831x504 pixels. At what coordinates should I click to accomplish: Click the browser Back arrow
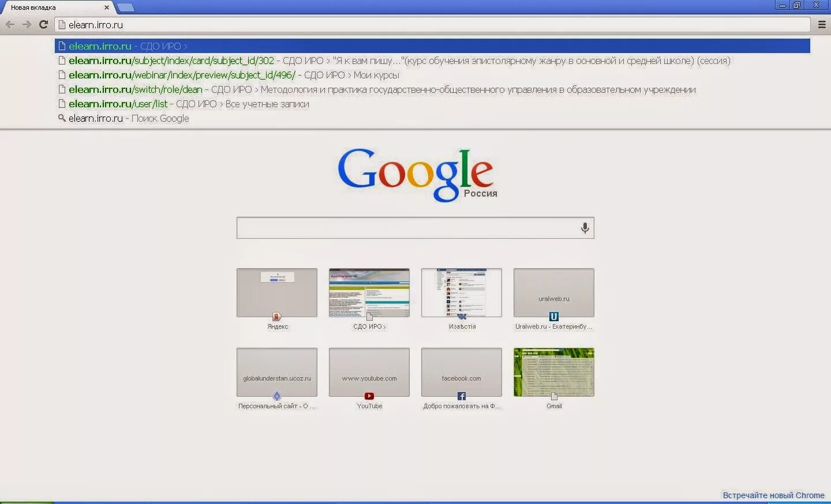[x=10, y=24]
